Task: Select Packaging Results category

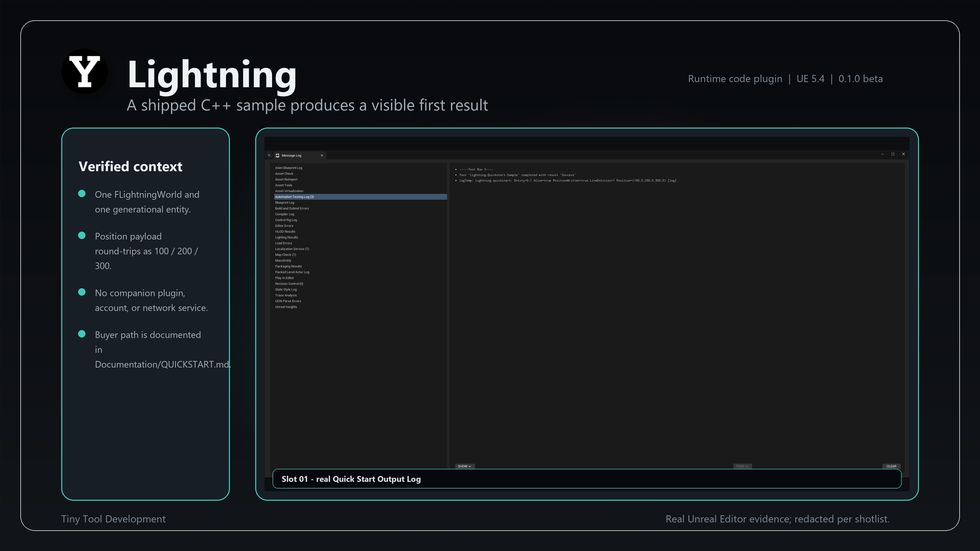Action: tap(360, 266)
